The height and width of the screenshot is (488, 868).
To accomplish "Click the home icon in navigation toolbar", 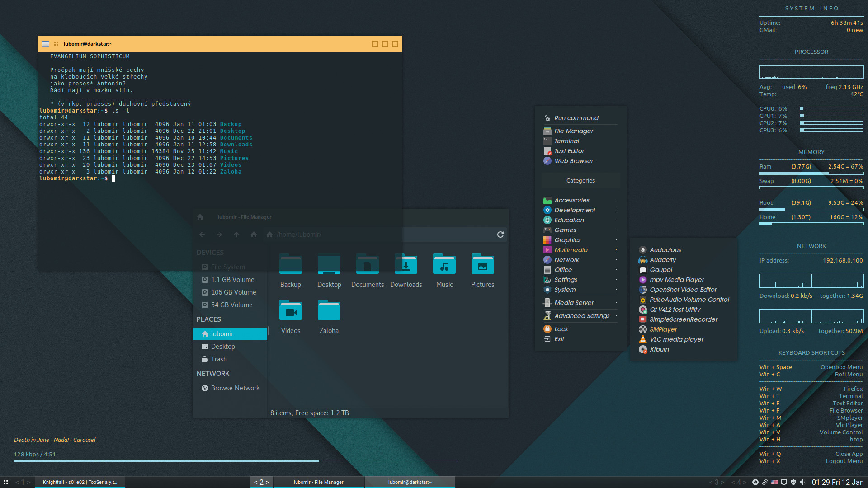I will click(254, 235).
